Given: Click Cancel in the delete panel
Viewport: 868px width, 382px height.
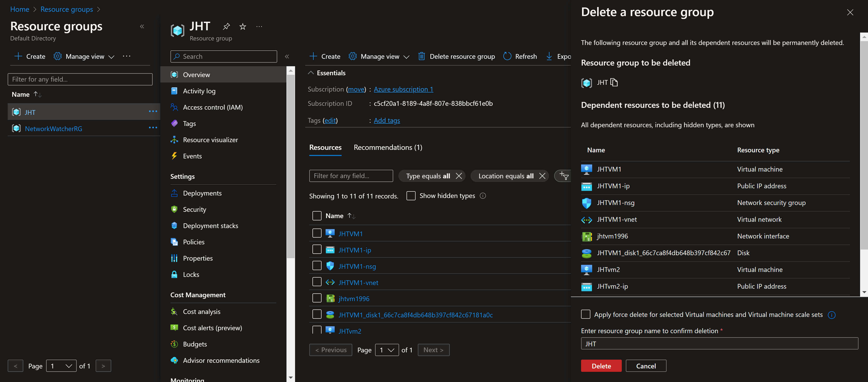Looking at the screenshot, I should coord(646,366).
